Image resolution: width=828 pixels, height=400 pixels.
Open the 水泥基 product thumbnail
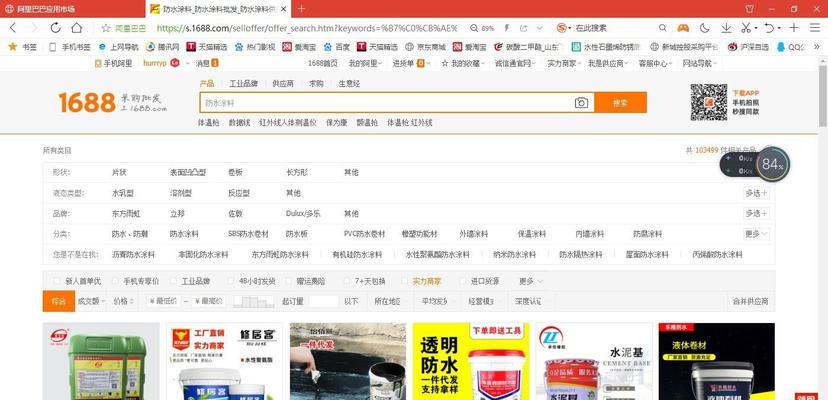click(594, 361)
